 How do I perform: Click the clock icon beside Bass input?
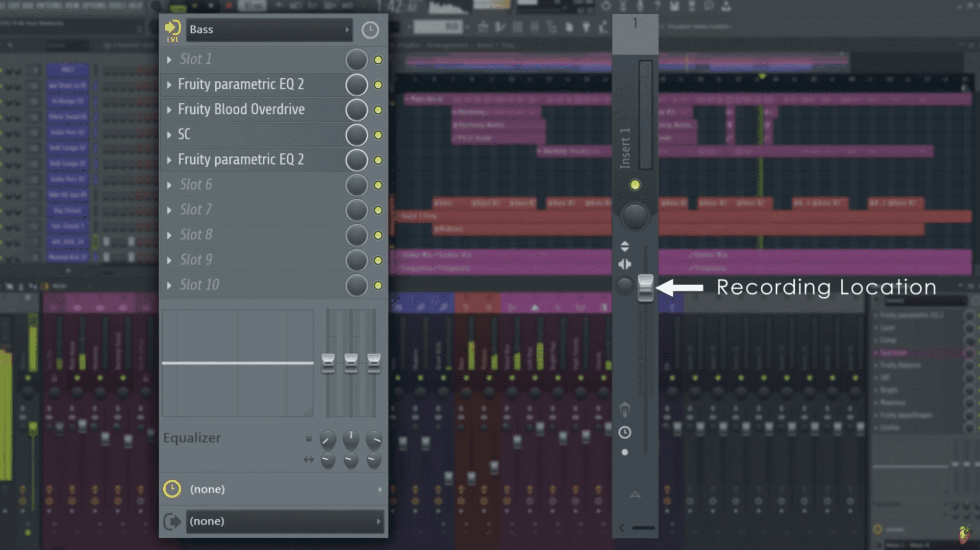tap(370, 30)
